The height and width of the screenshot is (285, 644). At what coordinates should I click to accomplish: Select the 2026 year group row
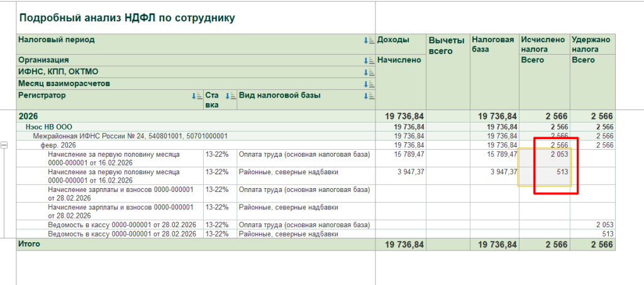[x=28, y=116]
